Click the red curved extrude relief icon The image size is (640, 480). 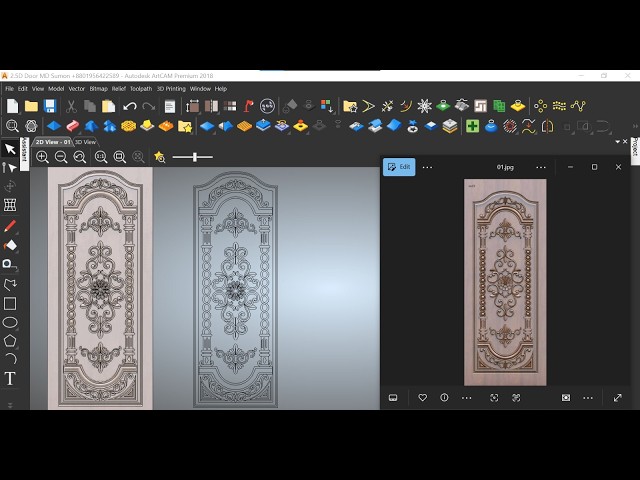[x=72, y=126]
